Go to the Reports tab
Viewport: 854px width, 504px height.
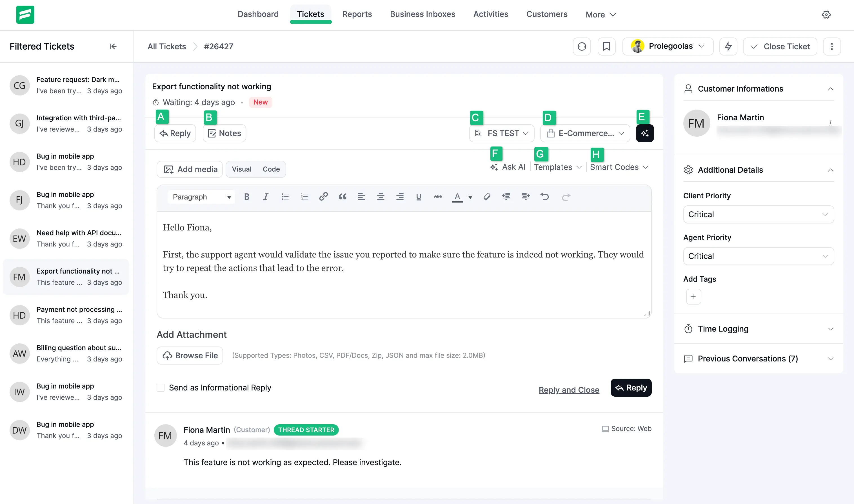(357, 14)
